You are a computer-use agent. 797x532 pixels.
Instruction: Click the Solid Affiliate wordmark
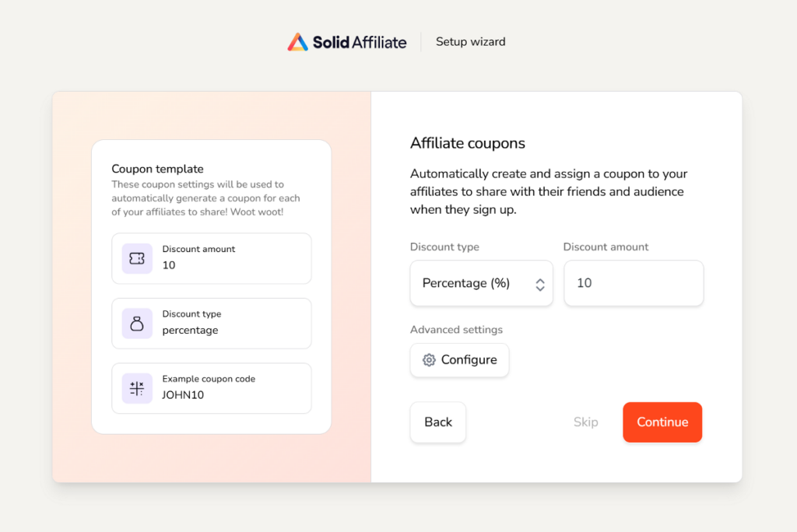tap(360, 42)
